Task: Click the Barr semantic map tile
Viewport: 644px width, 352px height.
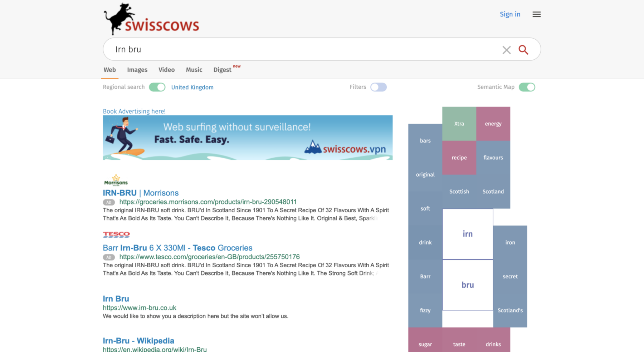Action: tap(425, 277)
